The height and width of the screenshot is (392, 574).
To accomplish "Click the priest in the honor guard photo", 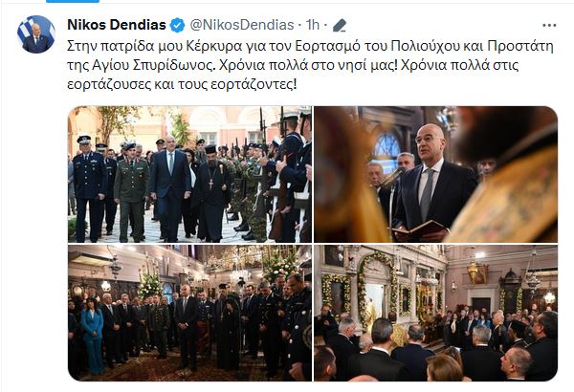I will click(212, 192).
